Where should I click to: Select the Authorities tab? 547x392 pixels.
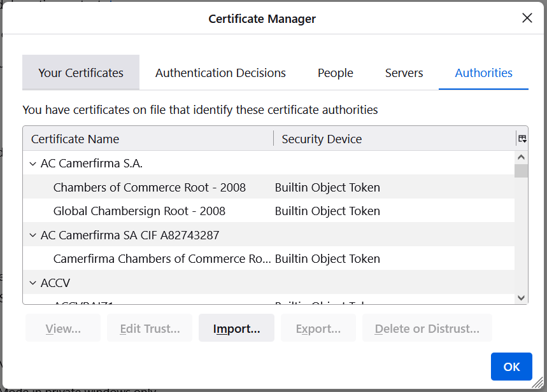483,73
